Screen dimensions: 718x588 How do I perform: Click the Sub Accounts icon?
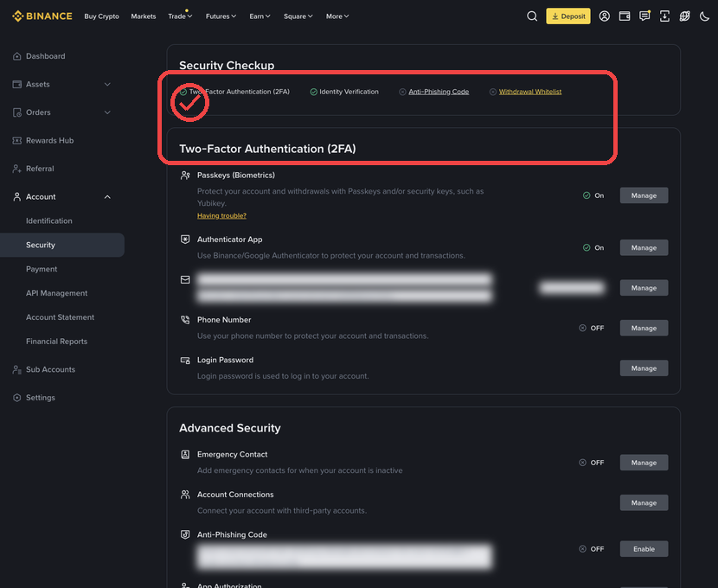pos(17,369)
